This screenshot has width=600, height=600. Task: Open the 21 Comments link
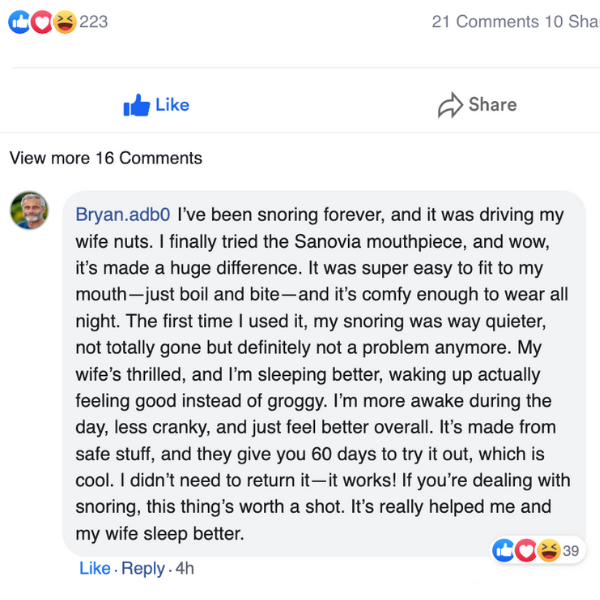click(484, 22)
